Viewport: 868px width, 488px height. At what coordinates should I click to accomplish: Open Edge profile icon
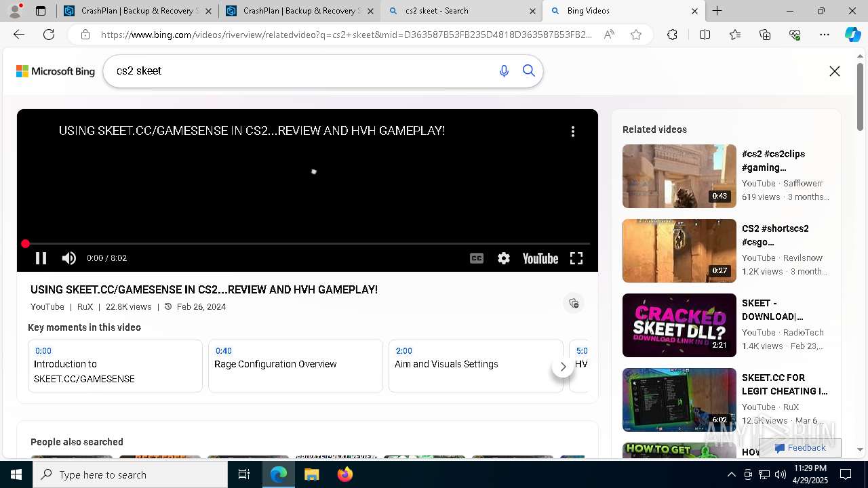click(x=15, y=10)
